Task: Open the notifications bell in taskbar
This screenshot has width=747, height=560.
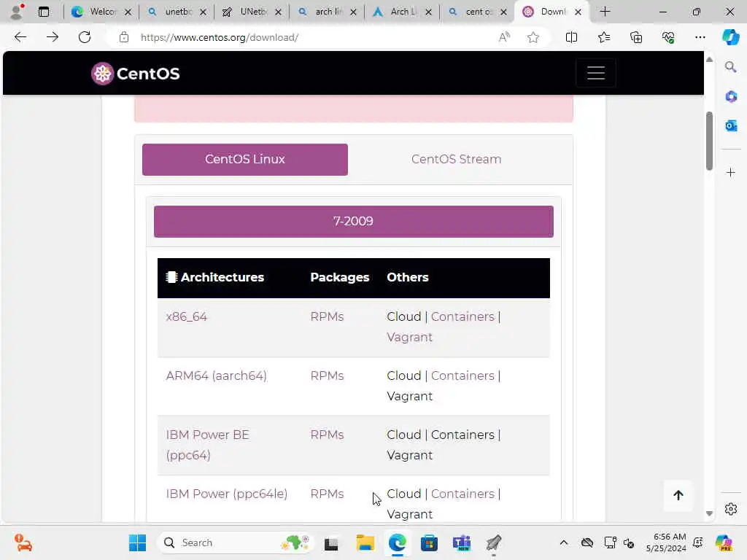Action: (x=697, y=542)
